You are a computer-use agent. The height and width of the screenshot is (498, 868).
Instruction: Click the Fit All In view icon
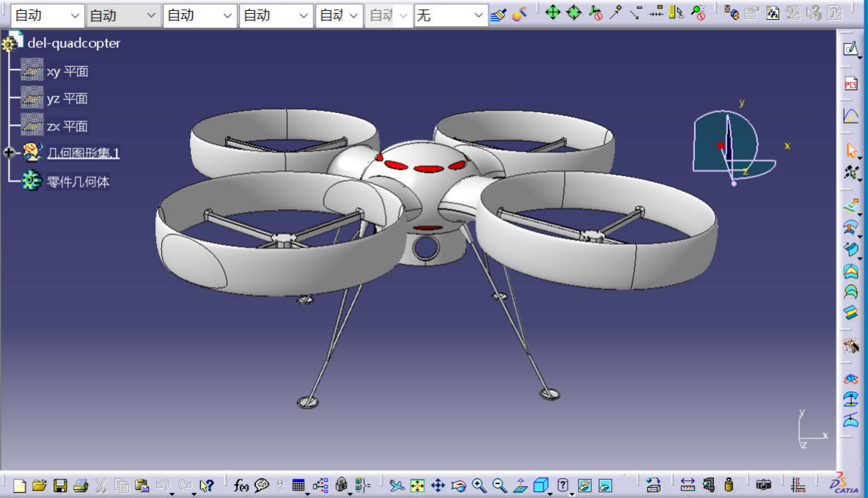[417, 486]
